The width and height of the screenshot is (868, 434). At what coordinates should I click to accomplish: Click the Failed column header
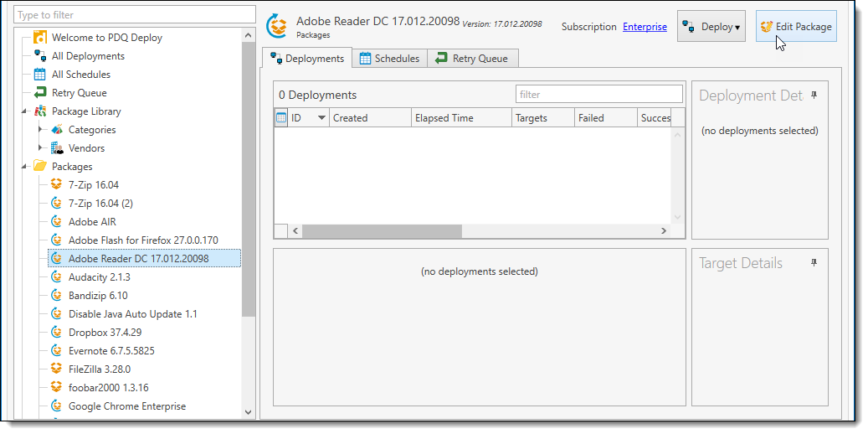tap(606, 117)
